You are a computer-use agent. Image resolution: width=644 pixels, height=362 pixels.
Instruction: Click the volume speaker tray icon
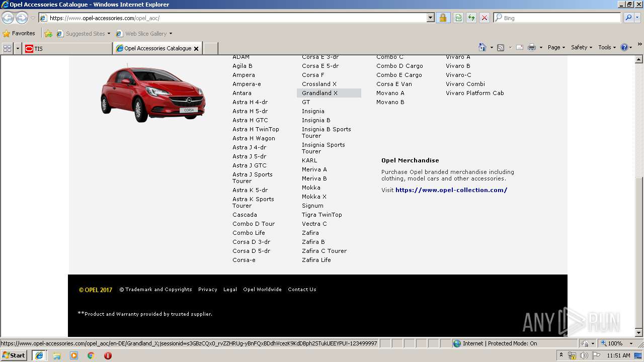coord(584,355)
